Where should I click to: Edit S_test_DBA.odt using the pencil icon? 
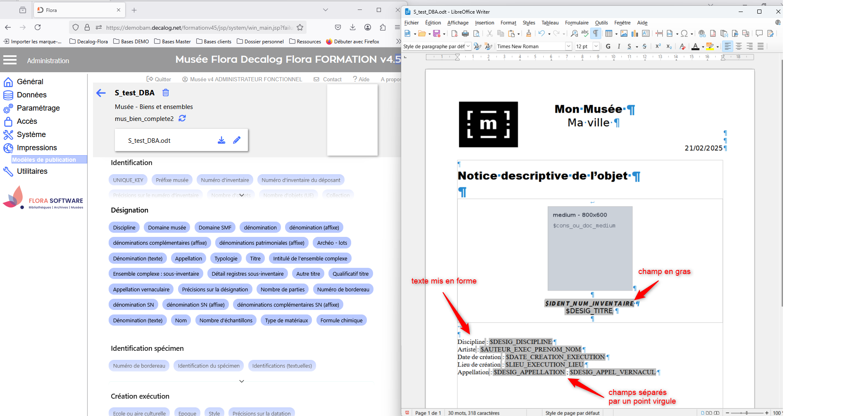(237, 140)
